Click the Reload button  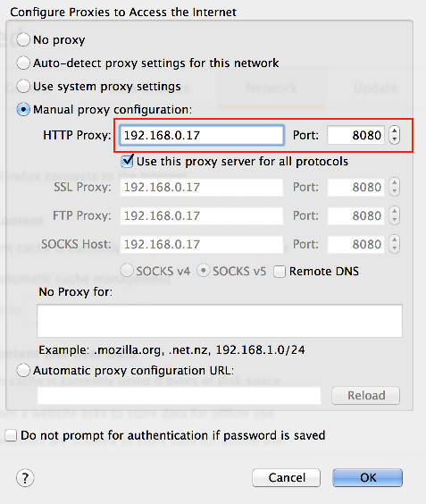click(x=366, y=395)
